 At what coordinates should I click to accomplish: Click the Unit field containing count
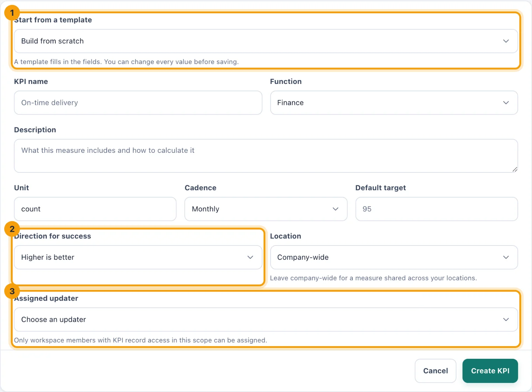tap(95, 209)
